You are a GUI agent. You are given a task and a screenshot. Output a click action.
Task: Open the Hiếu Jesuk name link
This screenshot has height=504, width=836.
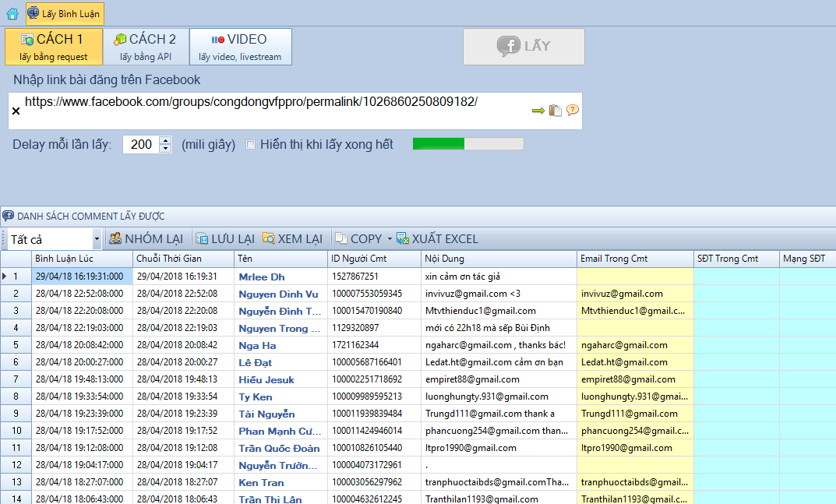266,379
